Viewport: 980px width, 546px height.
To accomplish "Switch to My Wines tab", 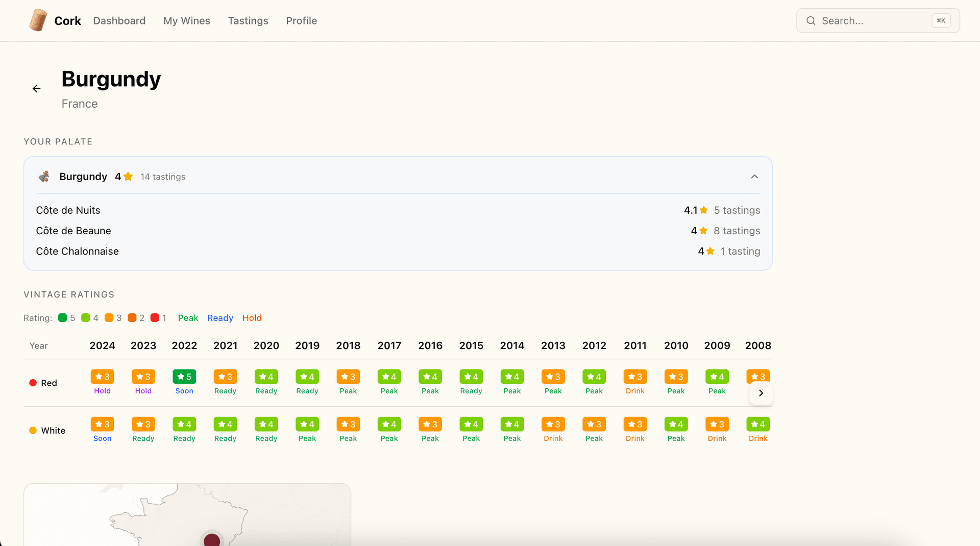I will [x=186, y=21].
